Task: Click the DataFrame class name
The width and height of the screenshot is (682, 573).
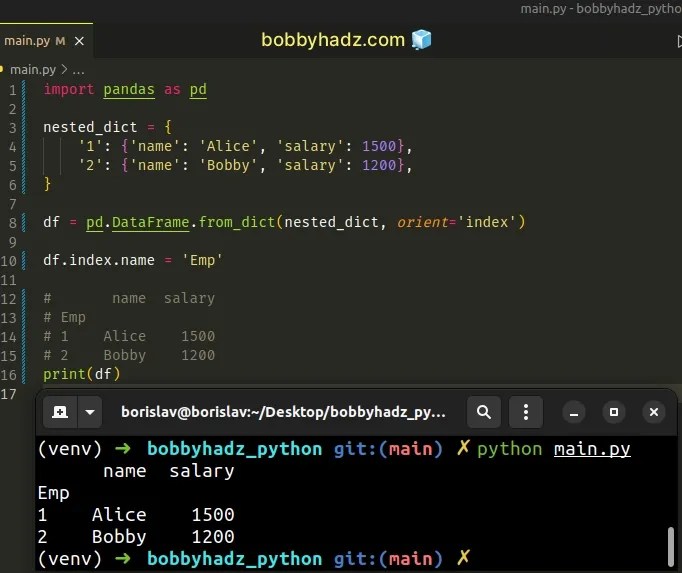Action: coord(150,222)
